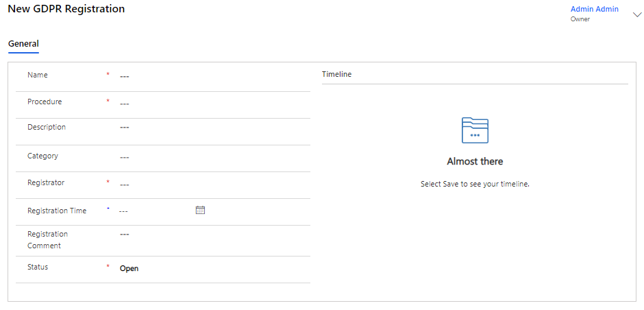Click the Select Save timeline message
The width and height of the screenshot is (644, 310).
[x=475, y=184]
